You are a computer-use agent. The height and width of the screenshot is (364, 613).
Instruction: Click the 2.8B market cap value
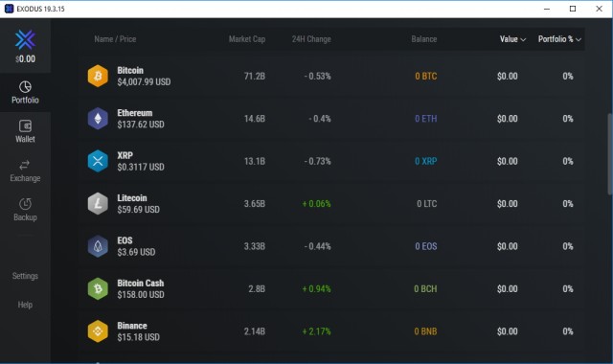(257, 289)
